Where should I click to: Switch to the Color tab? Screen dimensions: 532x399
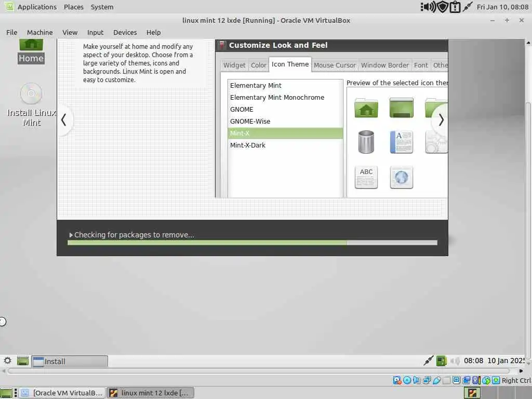[259, 65]
